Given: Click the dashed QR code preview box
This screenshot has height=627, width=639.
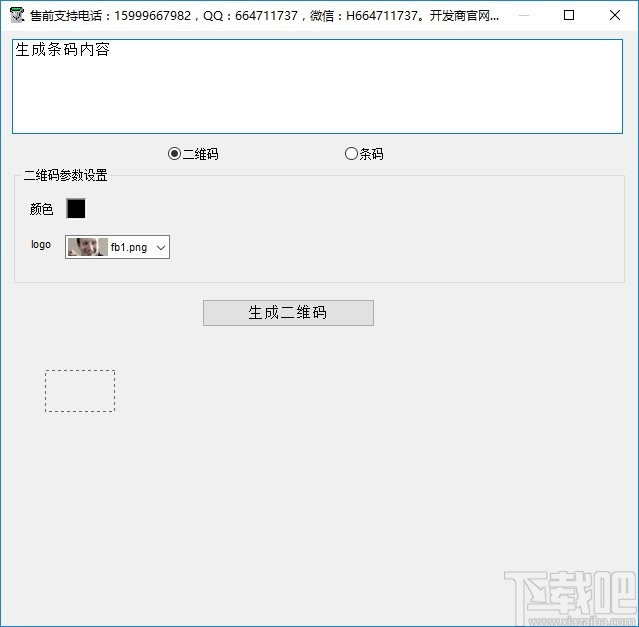Looking at the screenshot, I should 80,391.
